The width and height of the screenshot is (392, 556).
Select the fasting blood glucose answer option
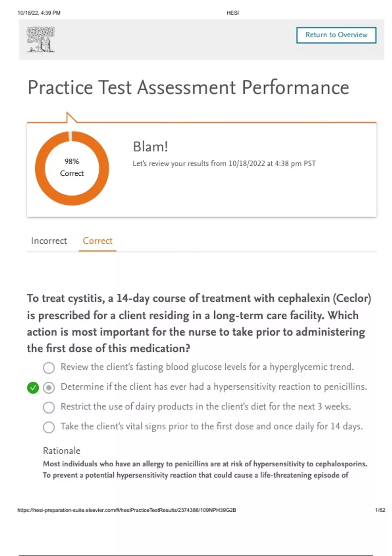(49, 368)
